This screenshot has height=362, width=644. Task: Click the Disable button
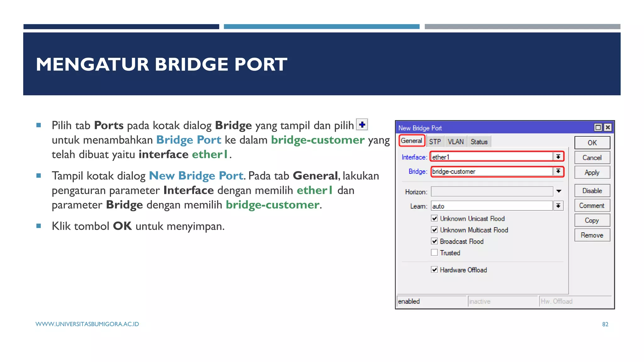(592, 190)
